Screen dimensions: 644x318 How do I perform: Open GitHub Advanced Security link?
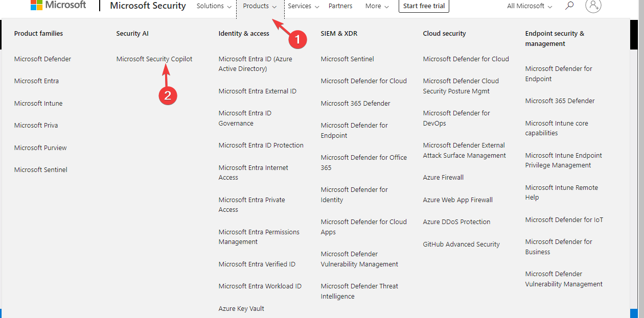(x=462, y=244)
